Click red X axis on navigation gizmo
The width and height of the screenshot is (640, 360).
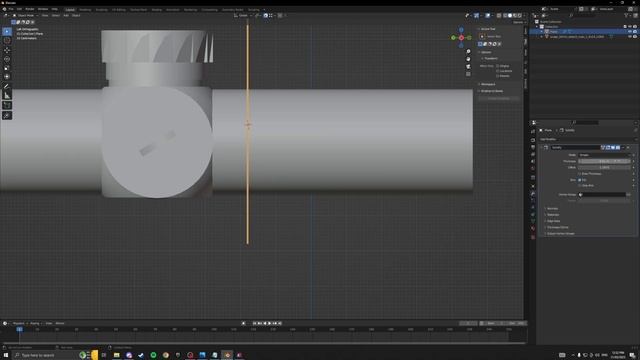(461, 38)
